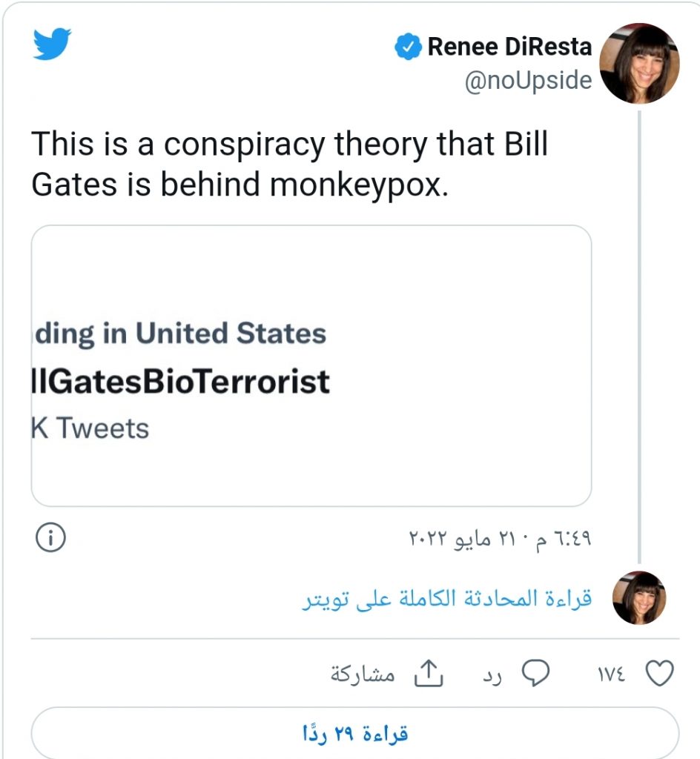Click the small avatar beside conversation link
This screenshot has height=759, width=700.
coord(639,597)
